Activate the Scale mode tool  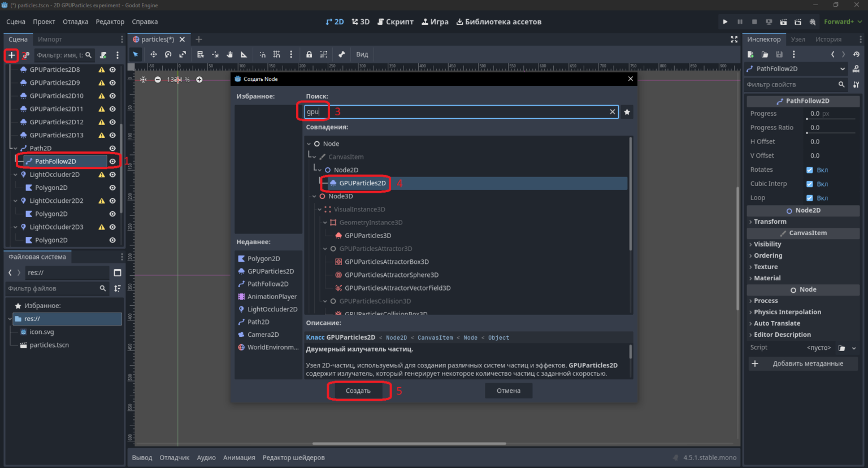click(x=183, y=54)
